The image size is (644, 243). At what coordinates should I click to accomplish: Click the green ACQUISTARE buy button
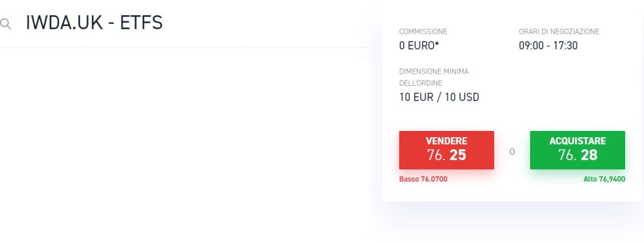tap(577, 150)
